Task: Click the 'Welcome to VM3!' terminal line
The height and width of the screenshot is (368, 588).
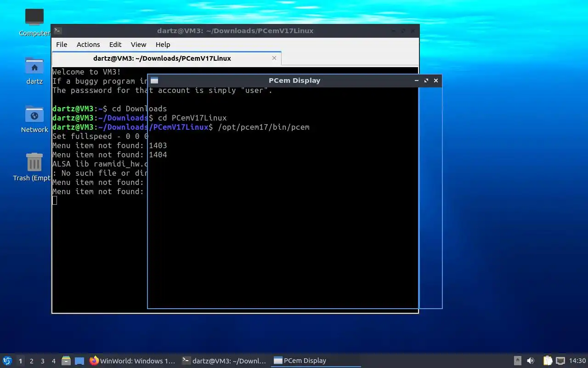Action: pos(87,72)
